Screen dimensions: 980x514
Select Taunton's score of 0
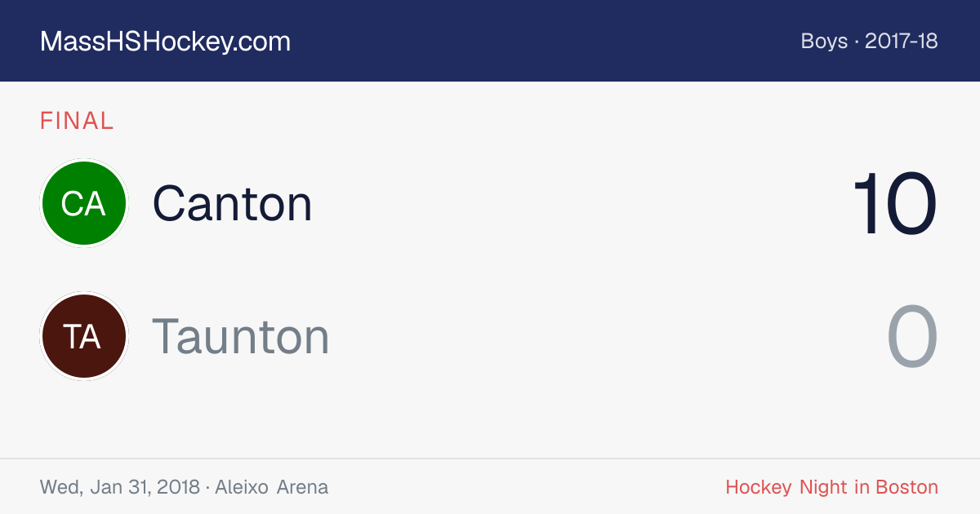913,337
